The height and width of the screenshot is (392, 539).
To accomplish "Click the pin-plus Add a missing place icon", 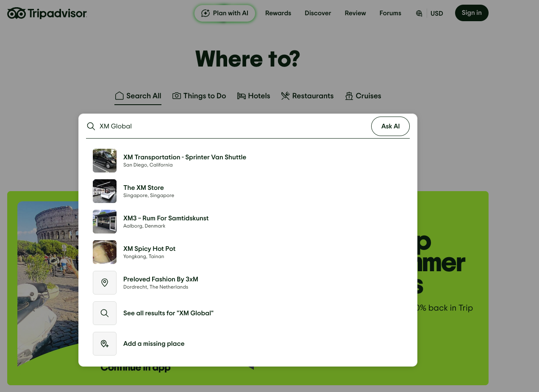I will pyautogui.click(x=105, y=344).
